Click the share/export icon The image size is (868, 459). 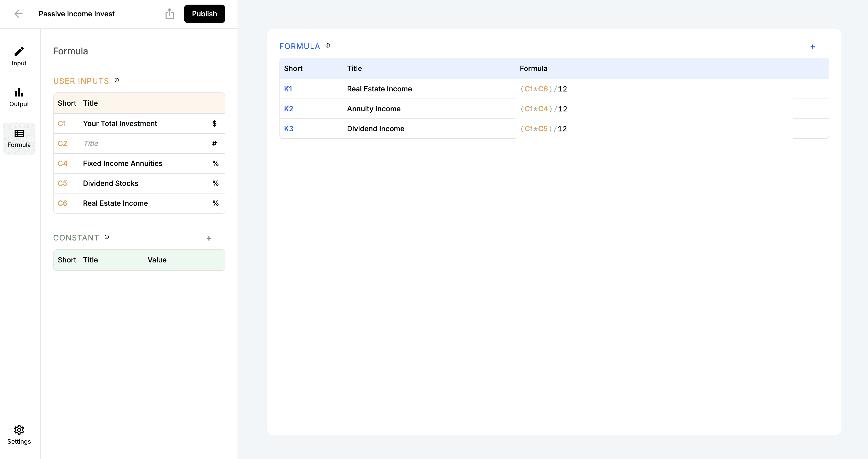pos(170,14)
